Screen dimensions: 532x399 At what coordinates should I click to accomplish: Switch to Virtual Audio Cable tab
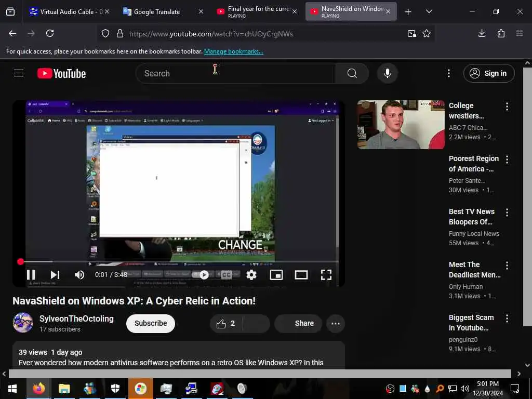[x=69, y=11]
